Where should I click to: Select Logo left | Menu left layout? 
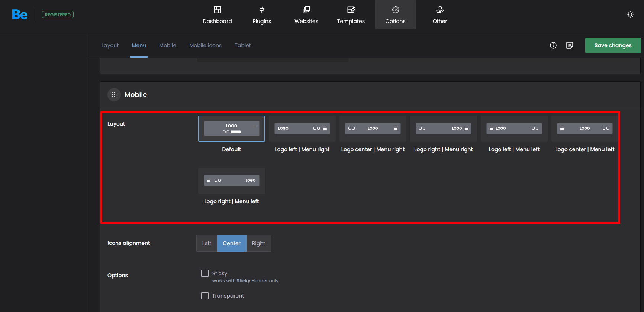pos(514,129)
